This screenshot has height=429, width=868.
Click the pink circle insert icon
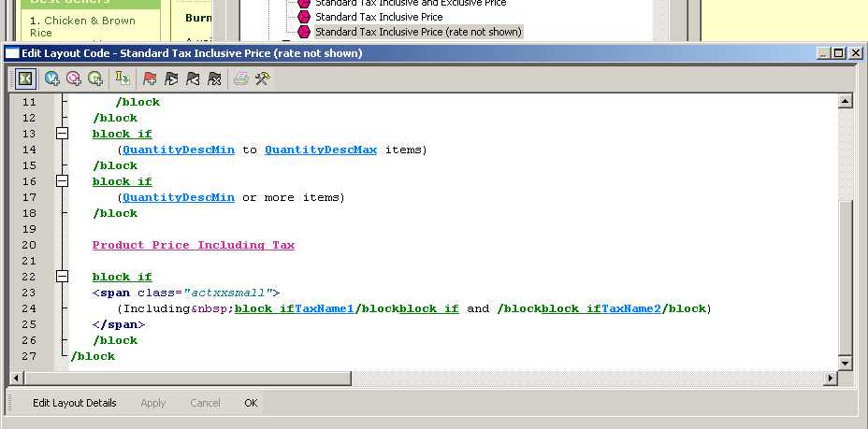74,79
